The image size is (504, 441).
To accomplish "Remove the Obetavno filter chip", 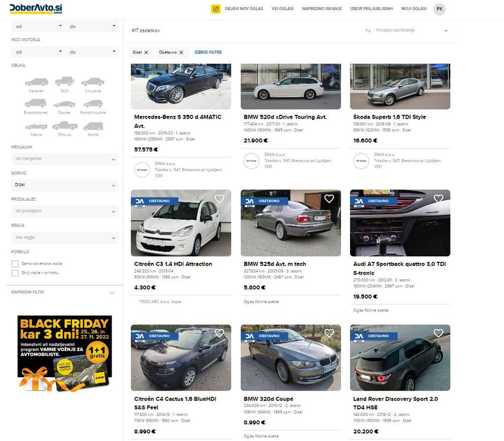I will pyautogui.click(x=181, y=53).
